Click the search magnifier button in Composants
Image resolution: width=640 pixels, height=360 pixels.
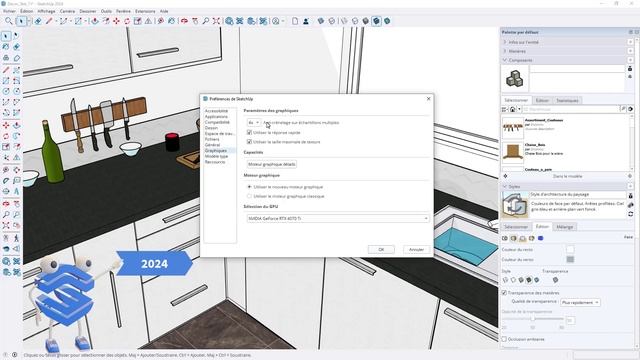point(623,109)
